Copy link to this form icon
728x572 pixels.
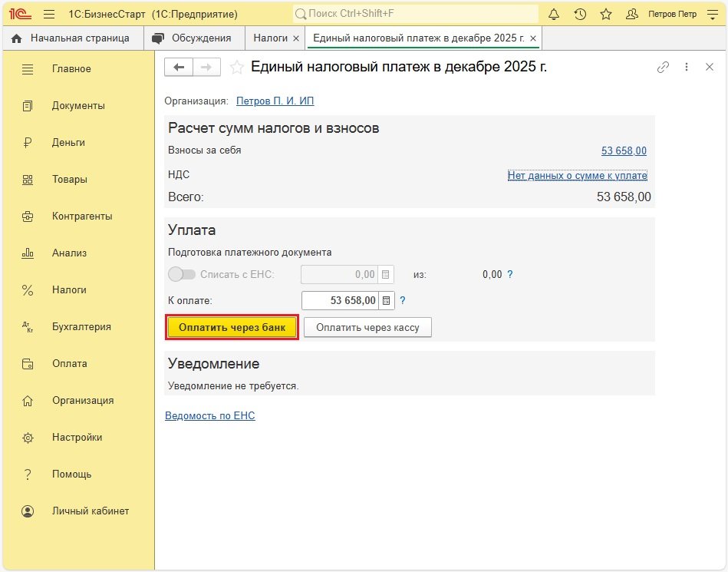(x=663, y=68)
